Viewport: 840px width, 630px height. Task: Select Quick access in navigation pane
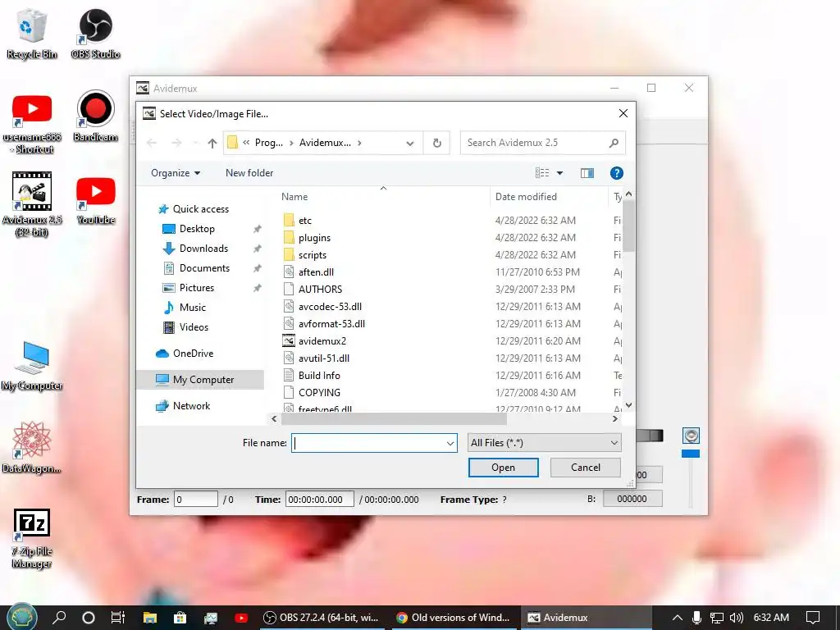pos(200,209)
